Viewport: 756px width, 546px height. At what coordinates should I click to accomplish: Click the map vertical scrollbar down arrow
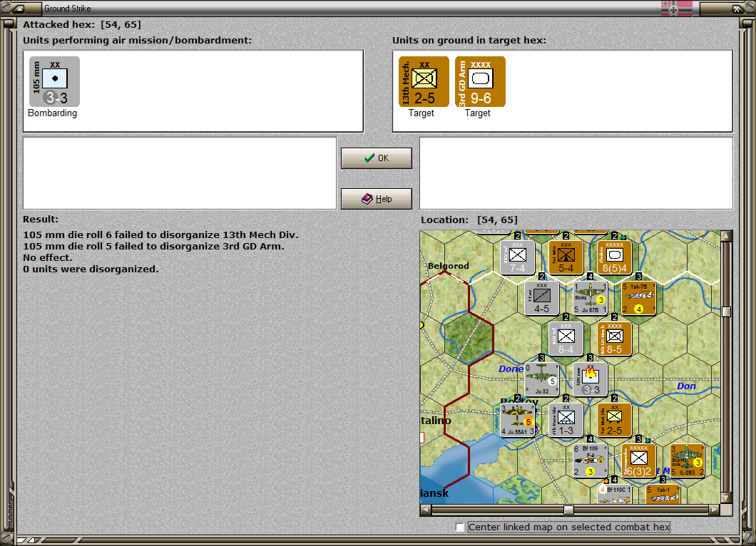click(726, 498)
